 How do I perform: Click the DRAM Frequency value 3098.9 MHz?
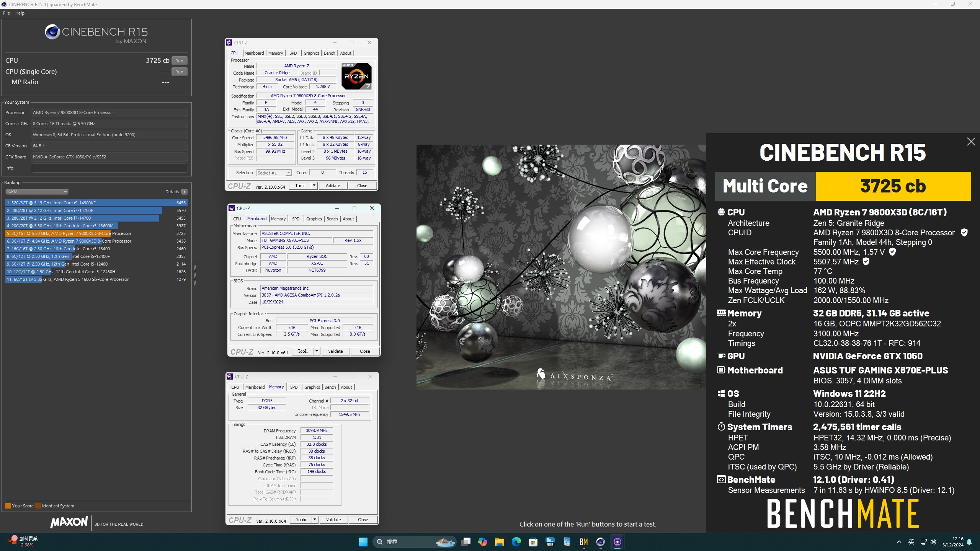click(317, 430)
